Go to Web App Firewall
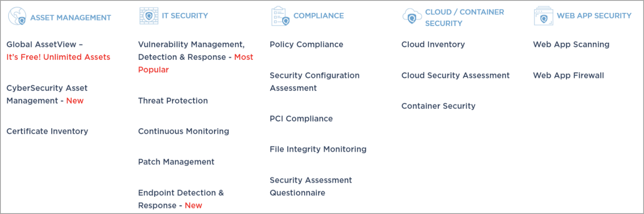 coord(568,76)
